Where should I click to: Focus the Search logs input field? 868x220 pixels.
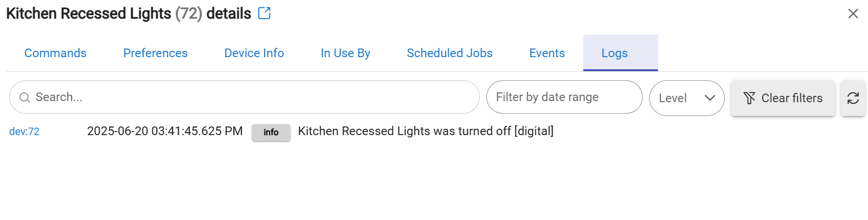(244, 97)
